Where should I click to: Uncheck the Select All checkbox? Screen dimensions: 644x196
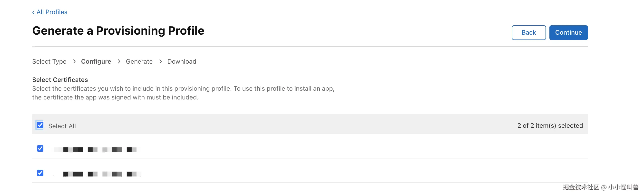click(x=40, y=125)
